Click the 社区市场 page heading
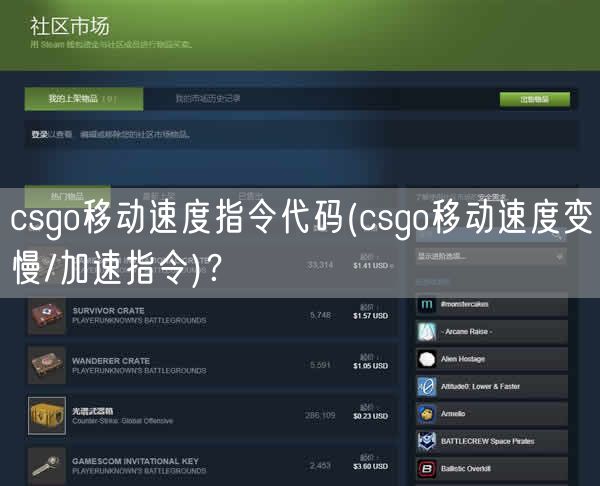600x486 pixels. [x=70, y=26]
